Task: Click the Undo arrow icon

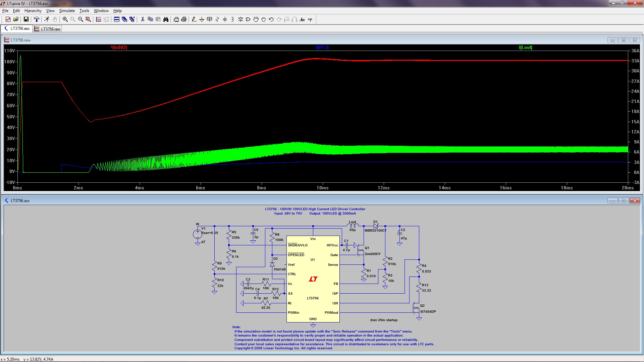Action: (x=271, y=19)
